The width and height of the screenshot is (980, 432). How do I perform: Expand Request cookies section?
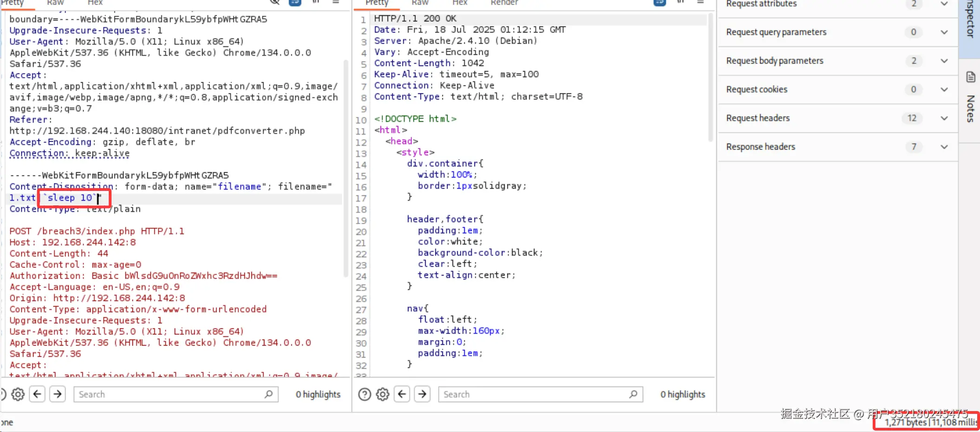point(944,90)
